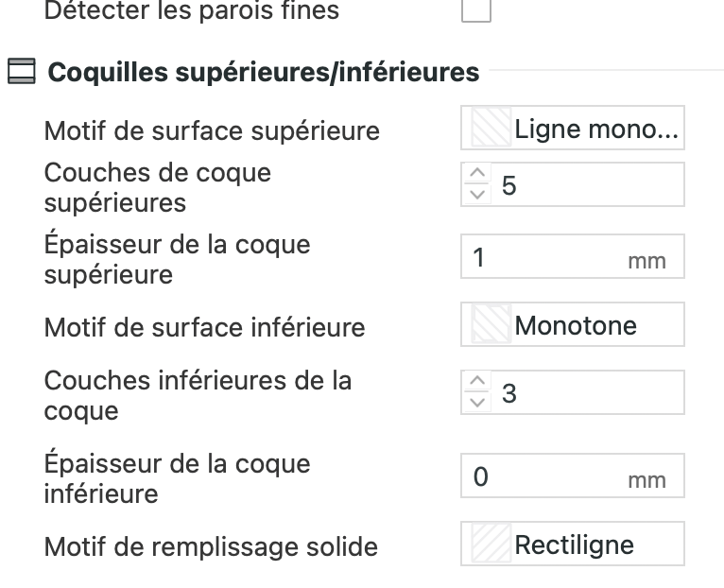Increase Couches de coque supérieures value

click(x=480, y=175)
